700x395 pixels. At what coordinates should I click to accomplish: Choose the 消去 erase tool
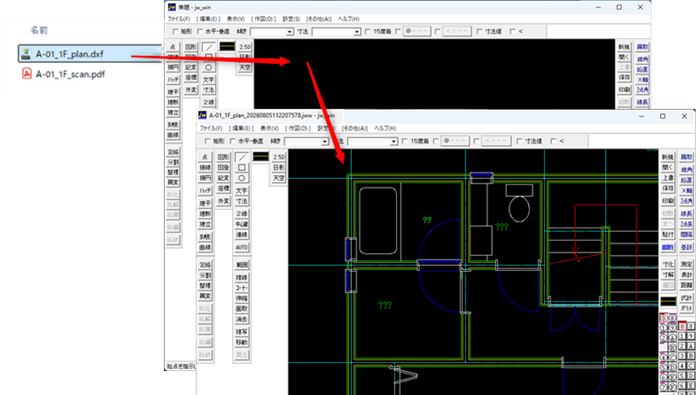pyautogui.click(x=242, y=320)
